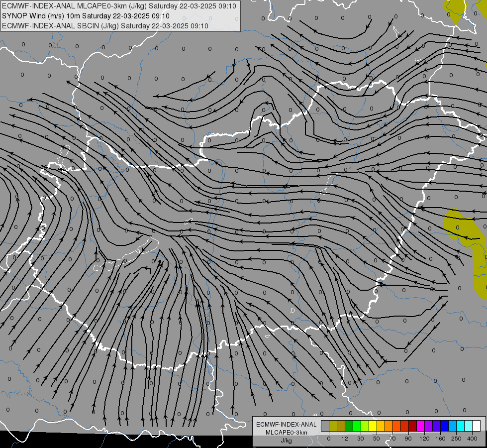Click the MLCAPE0-3km title line in header

coord(119,6)
